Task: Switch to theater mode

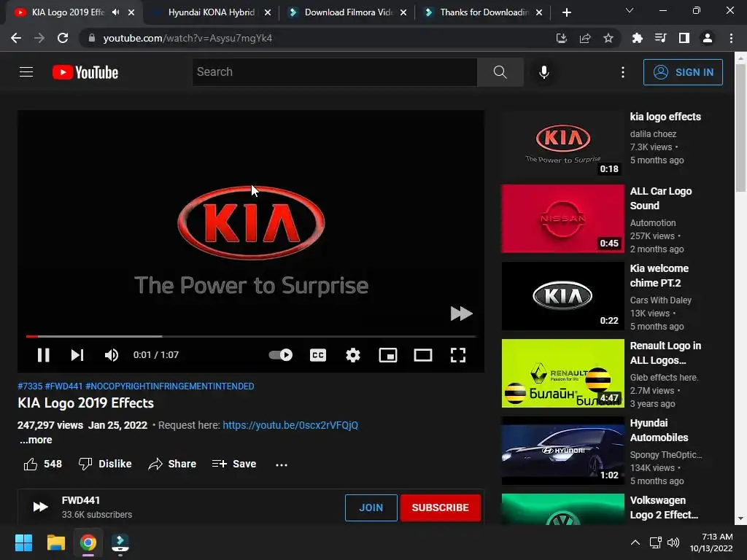Action: coord(423,355)
